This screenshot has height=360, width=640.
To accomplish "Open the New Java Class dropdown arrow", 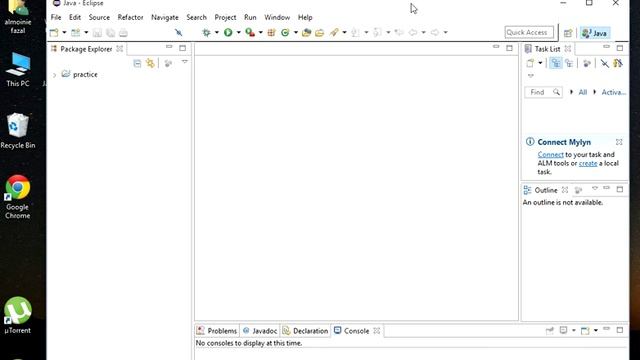I will coord(296,33).
